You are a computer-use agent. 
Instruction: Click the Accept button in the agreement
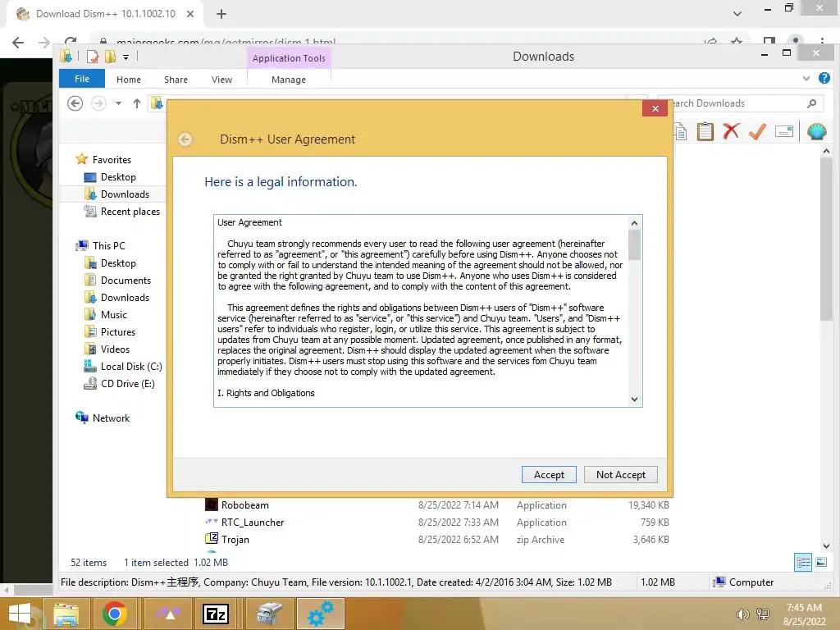pos(549,475)
